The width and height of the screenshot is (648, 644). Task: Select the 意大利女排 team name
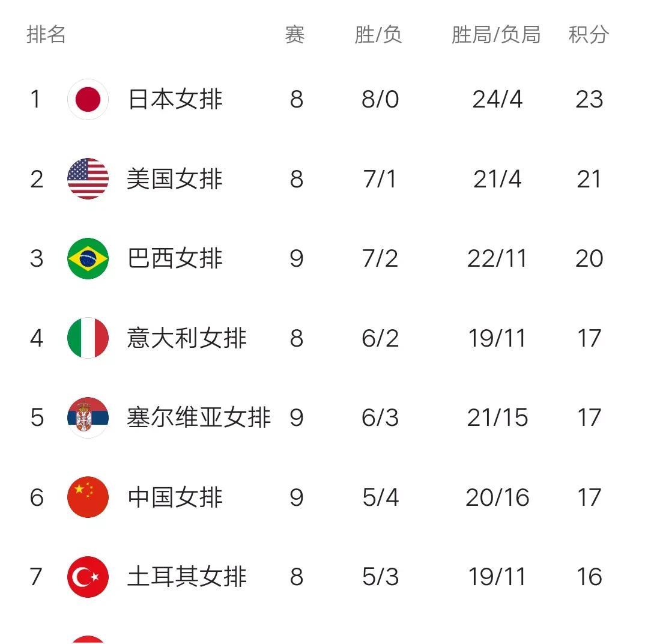pos(187,338)
